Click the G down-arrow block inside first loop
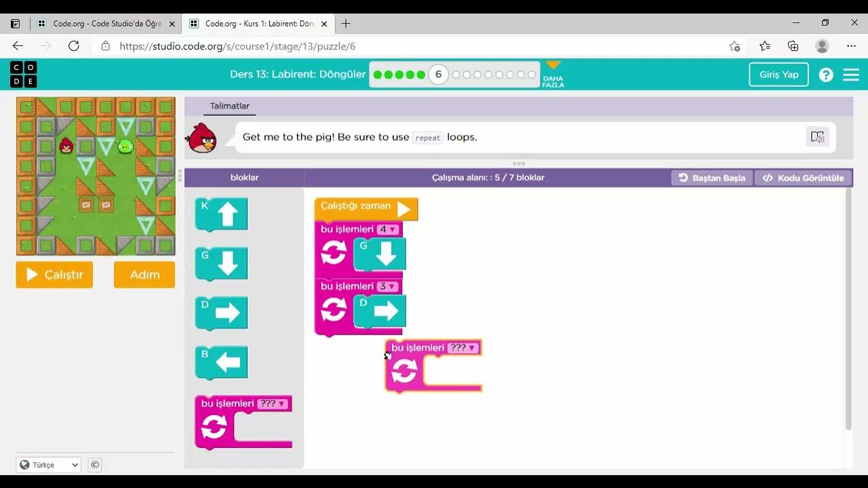The image size is (868, 488). tap(380, 255)
